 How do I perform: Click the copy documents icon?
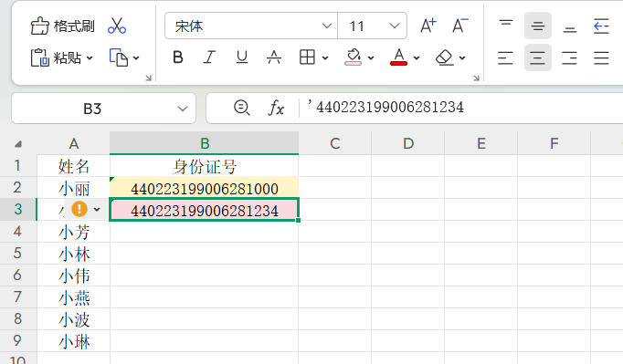[x=119, y=57]
